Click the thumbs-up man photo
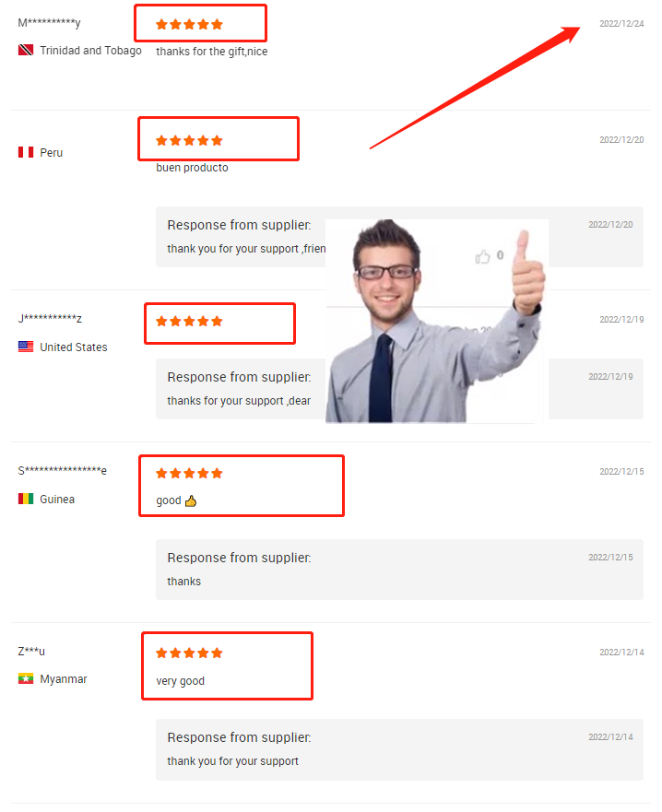 point(437,321)
